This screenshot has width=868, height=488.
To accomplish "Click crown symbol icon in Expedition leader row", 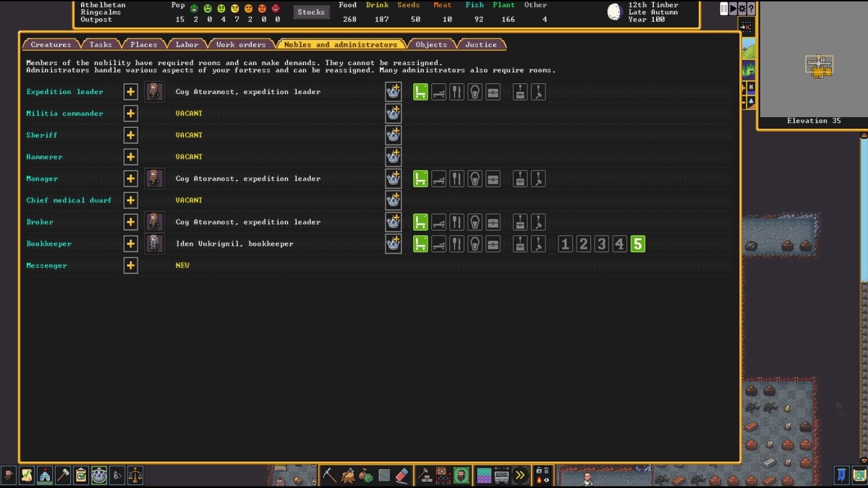I will (x=393, y=92).
